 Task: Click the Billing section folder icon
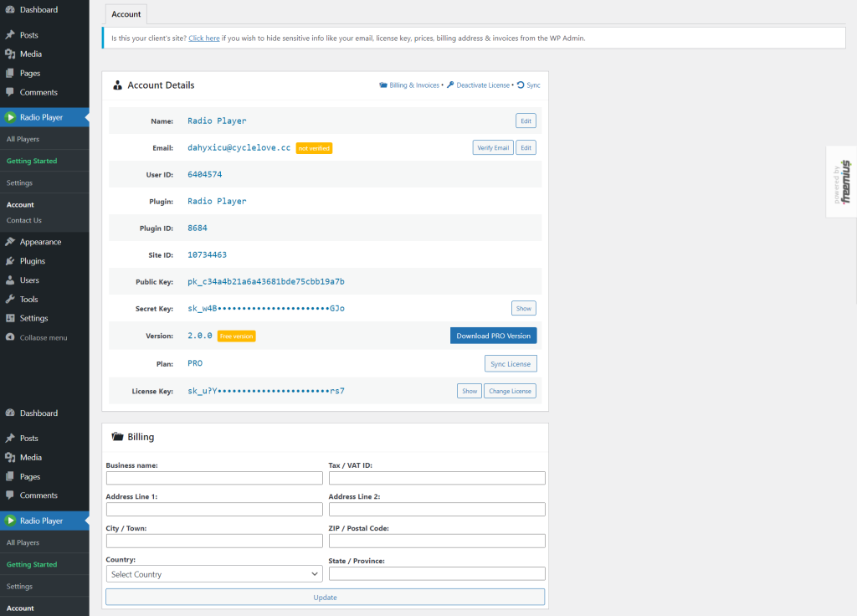pyautogui.click(x=117, y=437)
